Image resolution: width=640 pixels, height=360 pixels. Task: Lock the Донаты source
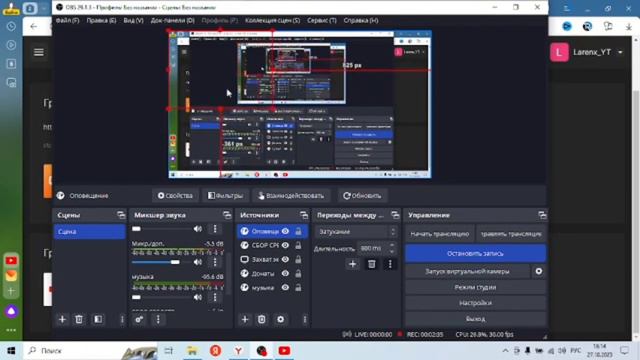(298, 273)
